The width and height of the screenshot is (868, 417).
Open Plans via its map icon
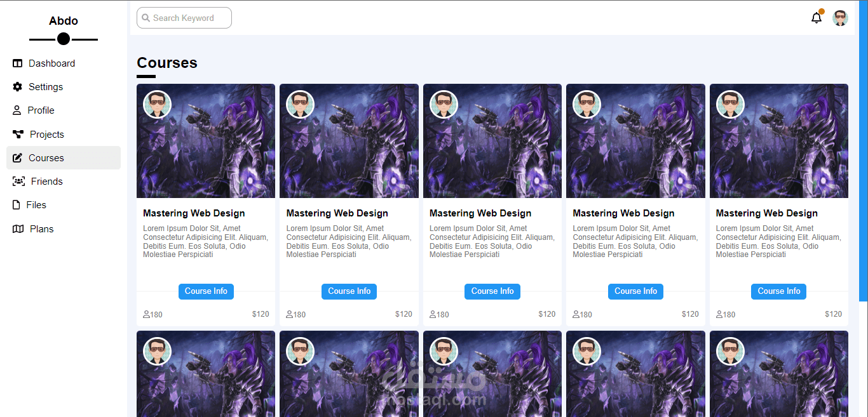click(x=18, y=228)
